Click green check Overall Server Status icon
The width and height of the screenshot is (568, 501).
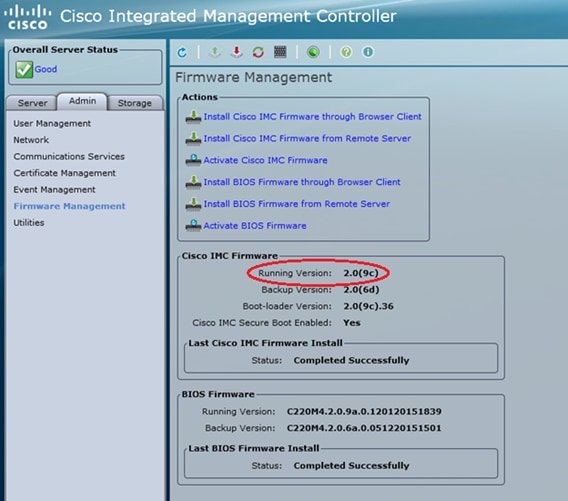click(24, 70)
